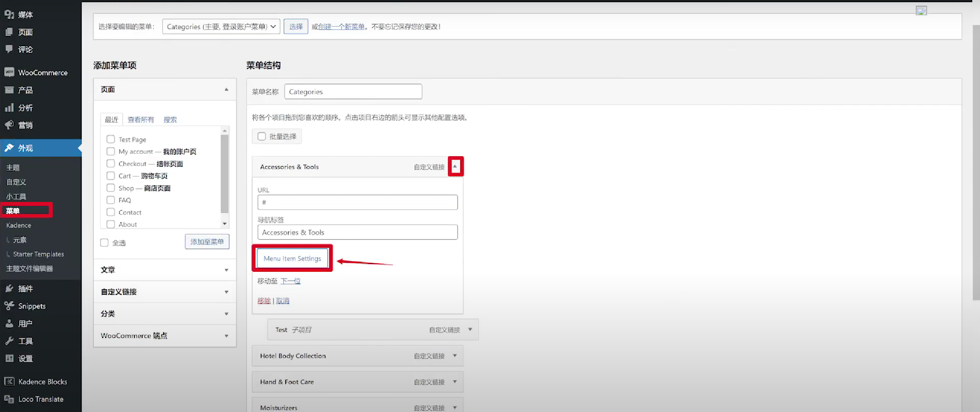Open the Plugins (插件) icon in sidebar
Screen dimensions: 980x412
click(9, 289)
